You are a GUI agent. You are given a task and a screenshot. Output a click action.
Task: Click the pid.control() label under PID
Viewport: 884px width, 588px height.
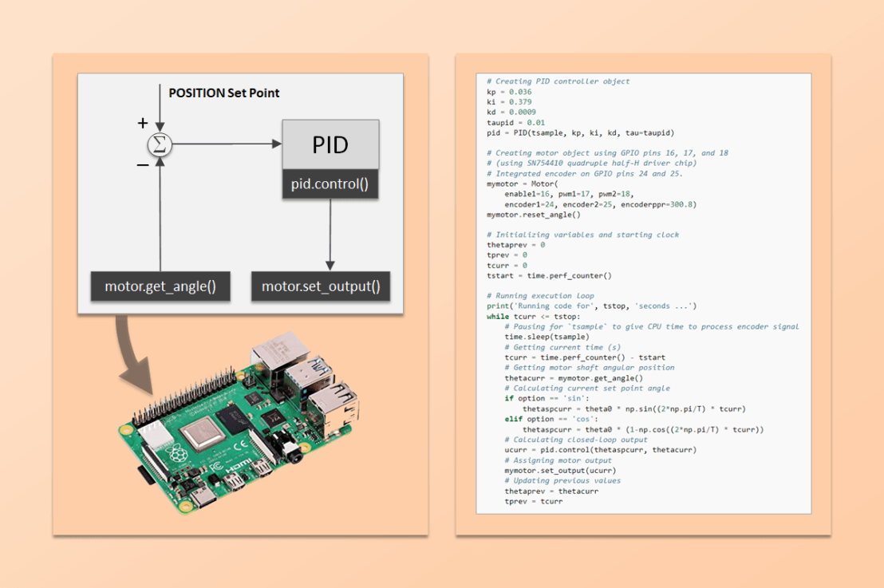tap(330, 184)
